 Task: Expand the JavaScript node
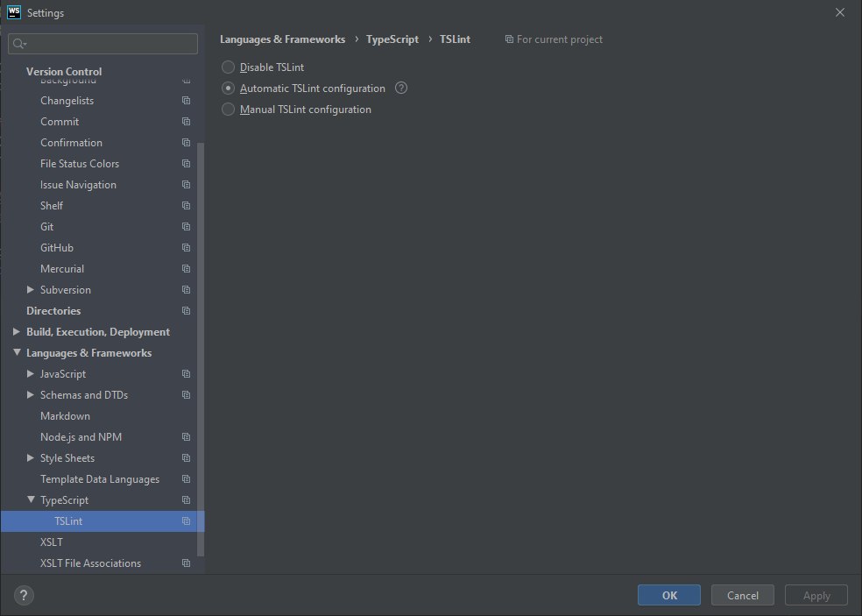tap(31, 373)
